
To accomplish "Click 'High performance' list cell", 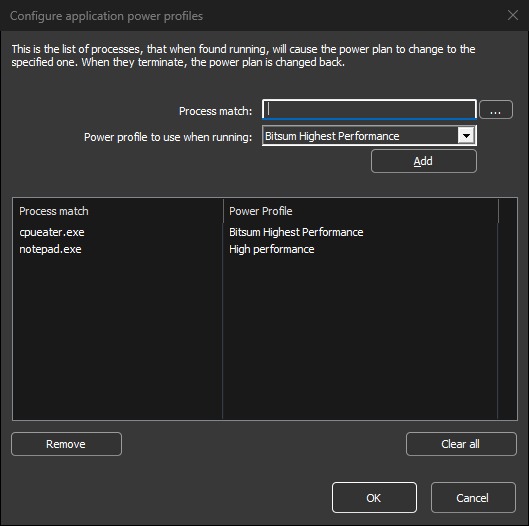I will tap(272, 249).
